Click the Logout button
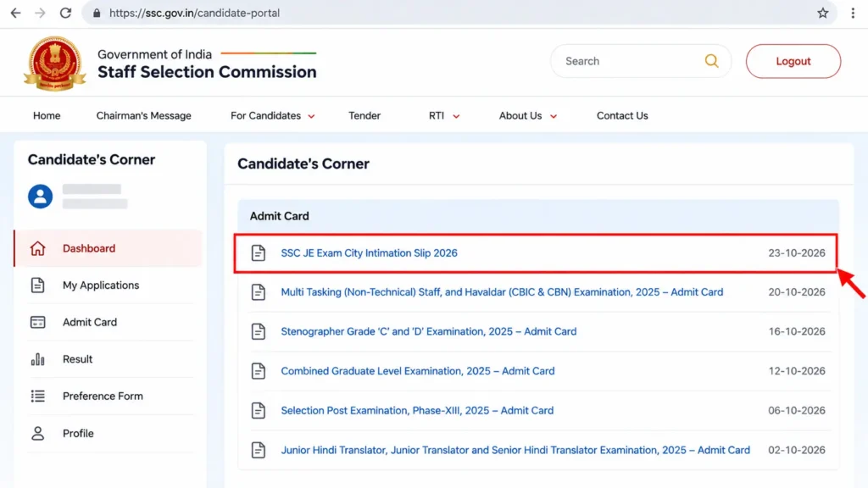The width and height of the screenshot is (868, 488). [793, 61]
